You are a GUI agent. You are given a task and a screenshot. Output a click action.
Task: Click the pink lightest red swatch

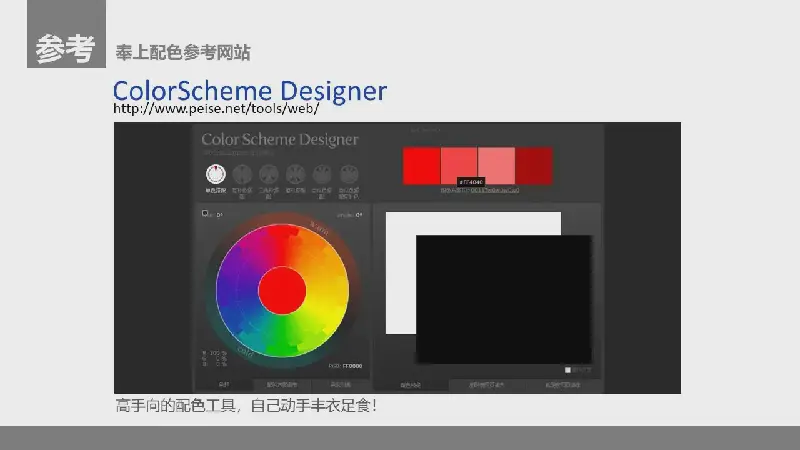496,166
